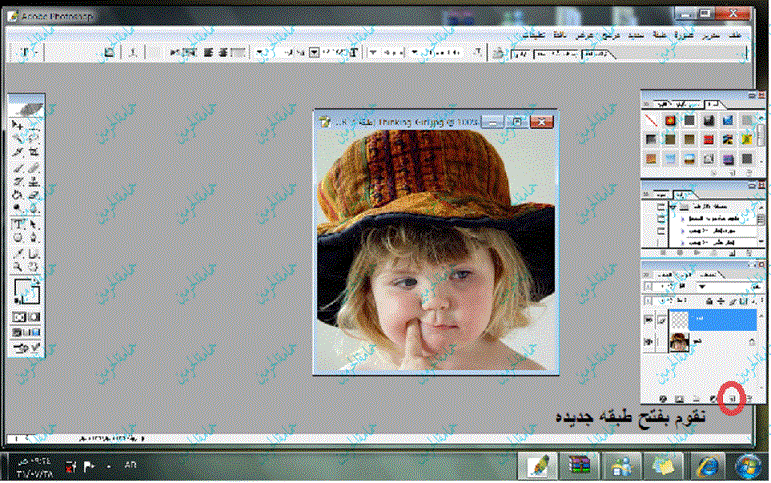Open the font size dropdown in options bar
The image size is (771, 483).
point(314,51)
